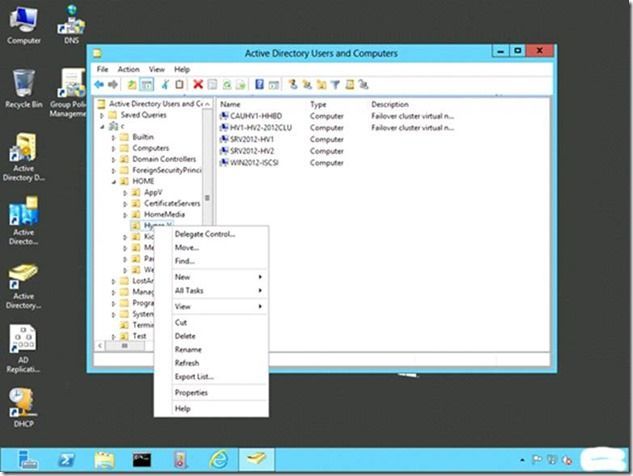Collapse the HOME organizational unit

tap(113, 182)
